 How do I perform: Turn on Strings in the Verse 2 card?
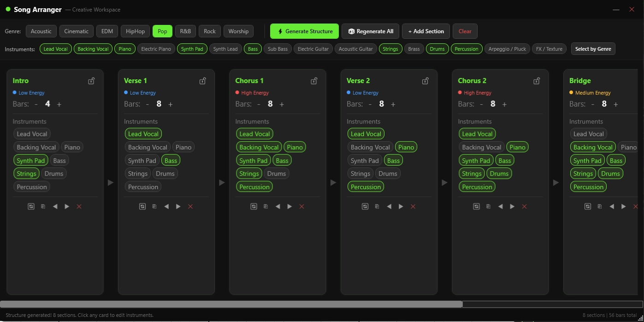coord(360,173)
